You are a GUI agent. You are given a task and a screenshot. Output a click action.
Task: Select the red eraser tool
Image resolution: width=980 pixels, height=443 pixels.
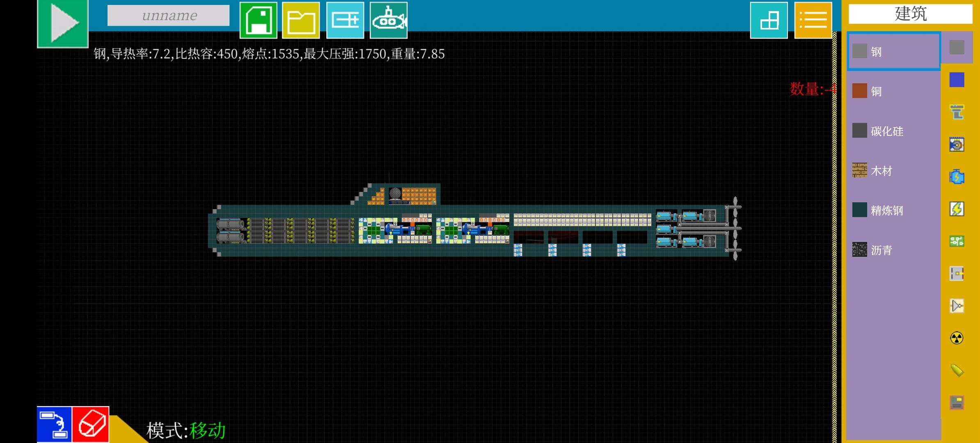(91, 424)
